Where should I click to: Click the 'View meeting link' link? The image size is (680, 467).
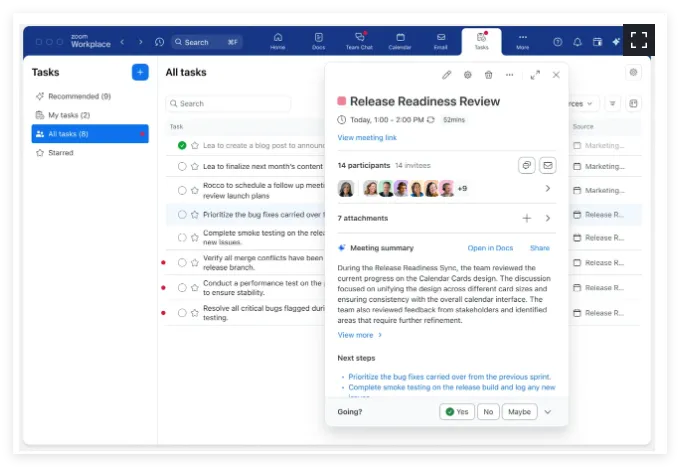(367, 137)
